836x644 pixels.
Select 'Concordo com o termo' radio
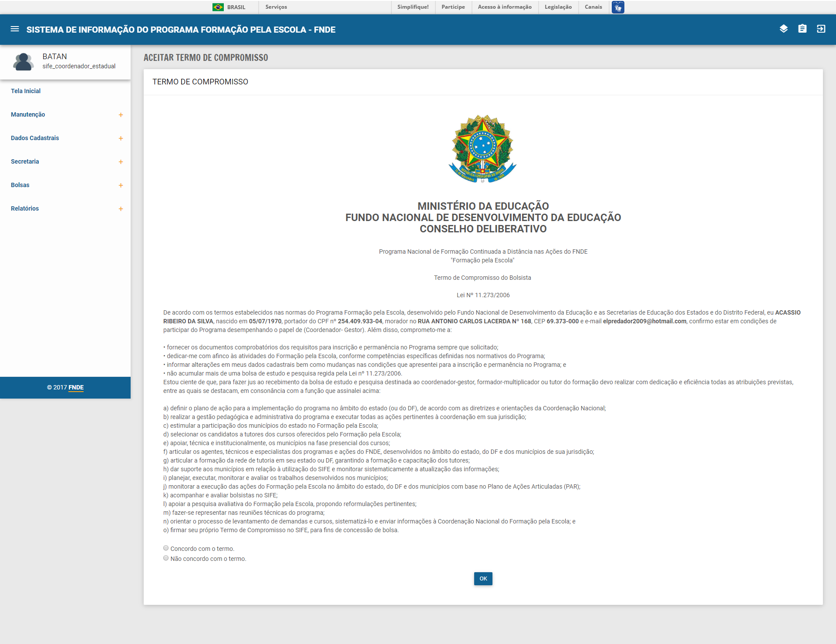click(x=166, y=548)
